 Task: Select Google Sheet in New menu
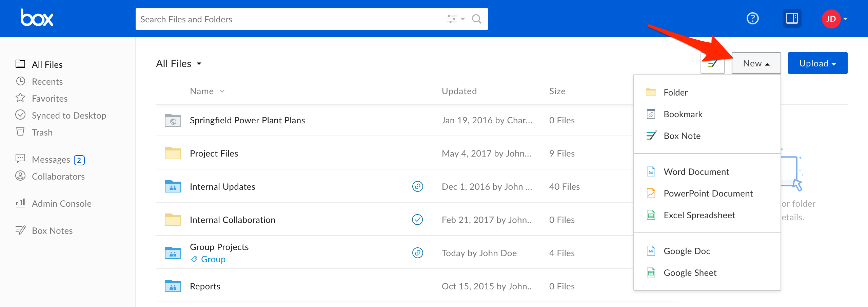tap(690, 273)
